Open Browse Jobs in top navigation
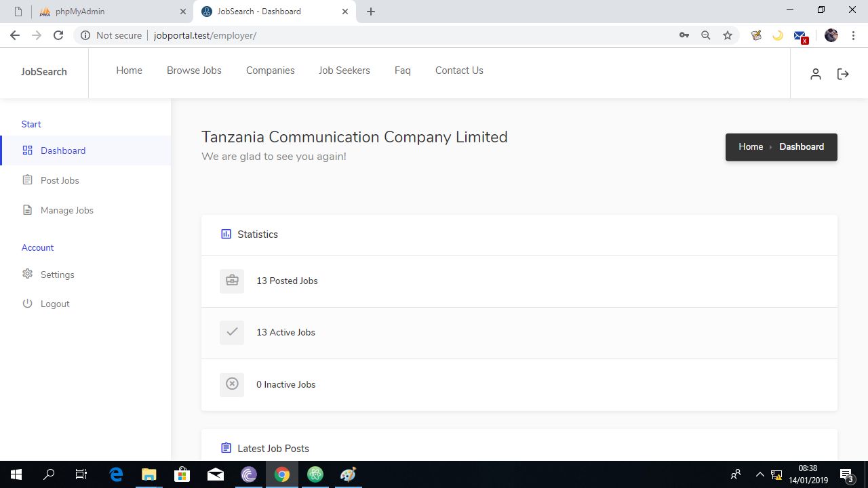 [x=194, y=70]
